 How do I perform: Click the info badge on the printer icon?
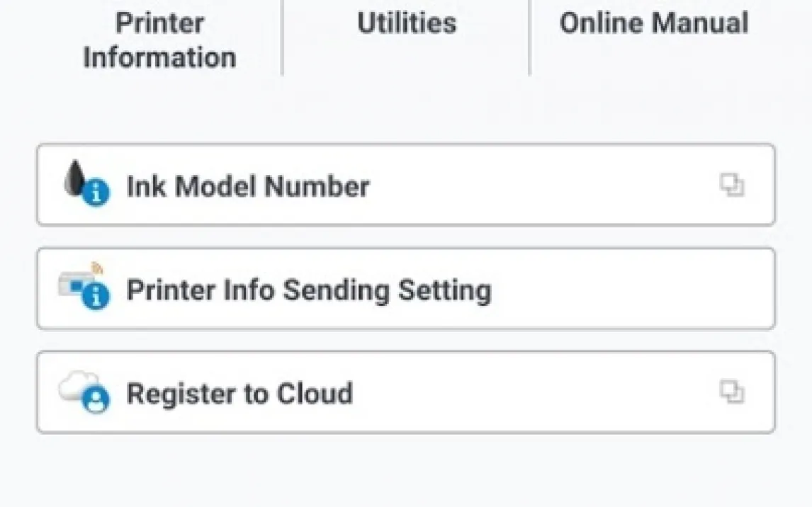96,296
